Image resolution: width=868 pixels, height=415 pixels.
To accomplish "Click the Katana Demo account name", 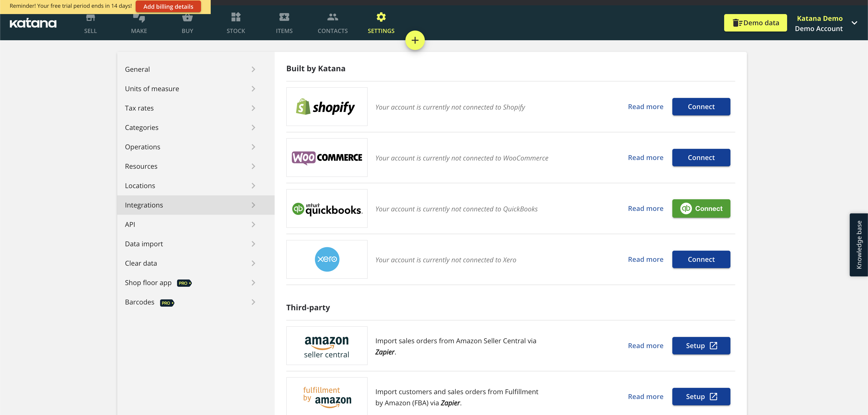I will (820, 18).
